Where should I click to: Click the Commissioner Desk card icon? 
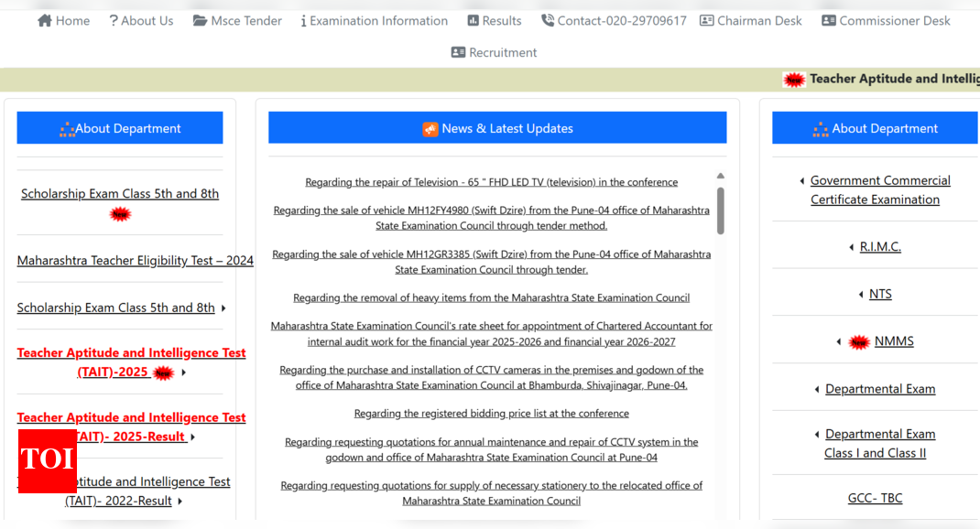pyautogui.click(x=829, y=20)
